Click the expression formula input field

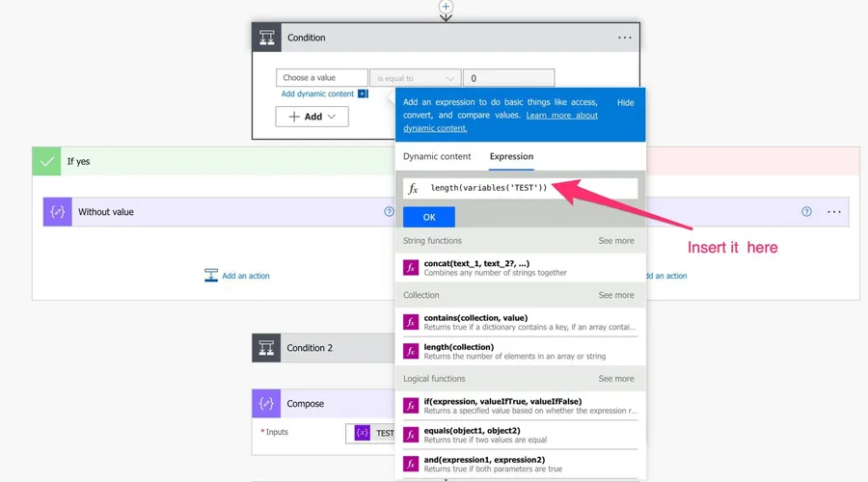tap(530, 188)
